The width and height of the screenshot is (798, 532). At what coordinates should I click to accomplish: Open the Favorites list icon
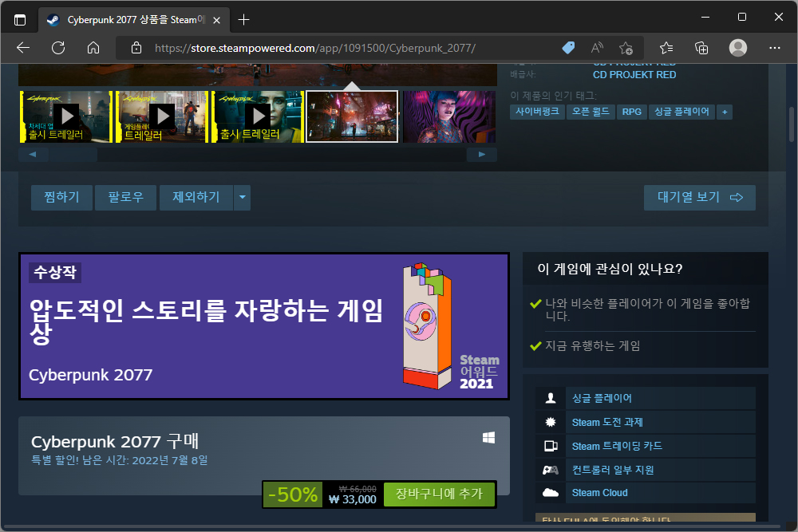666,48
